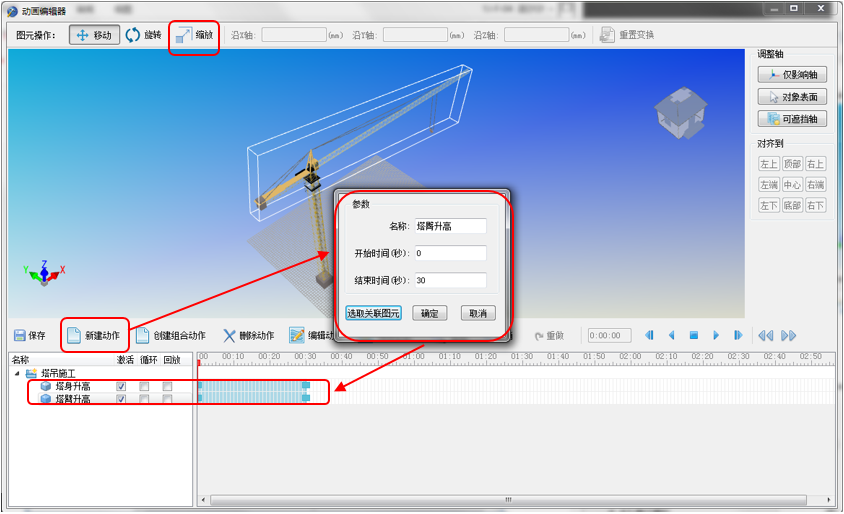844x514 pixels.
Task: Toggle 循环 checkbox for 塔身升高
Action: [144, 386]
